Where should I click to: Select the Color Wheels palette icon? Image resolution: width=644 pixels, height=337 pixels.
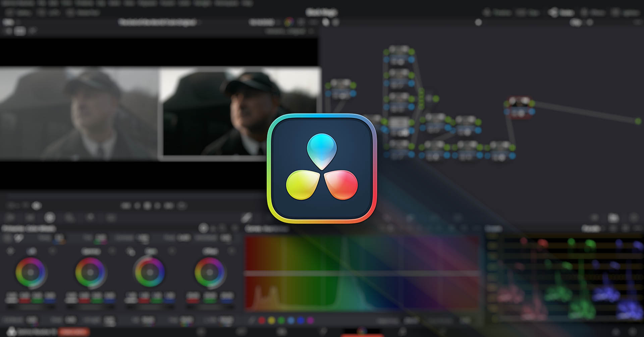coord(50,218)
